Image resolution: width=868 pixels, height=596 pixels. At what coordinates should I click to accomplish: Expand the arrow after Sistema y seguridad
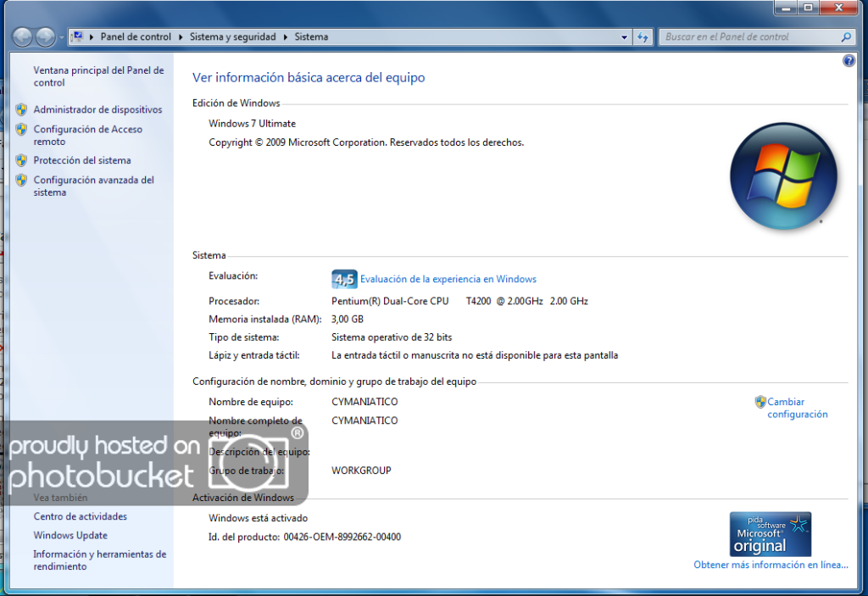tap(286, 37)
